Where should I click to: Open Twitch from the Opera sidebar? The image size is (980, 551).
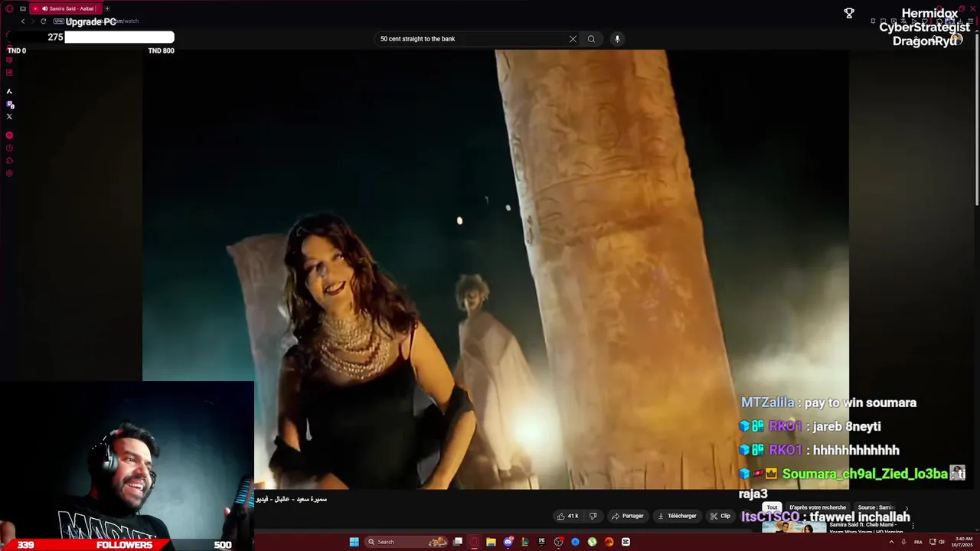point(10,104)
